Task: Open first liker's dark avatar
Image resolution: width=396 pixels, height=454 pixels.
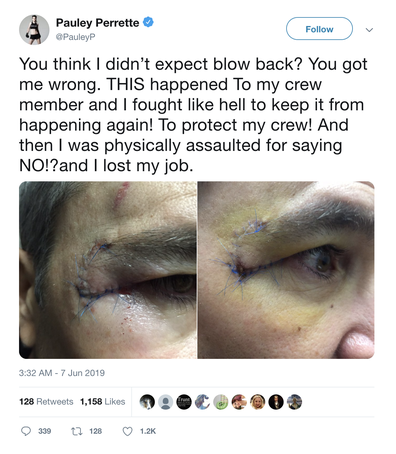Action: [x=147, y=402]
